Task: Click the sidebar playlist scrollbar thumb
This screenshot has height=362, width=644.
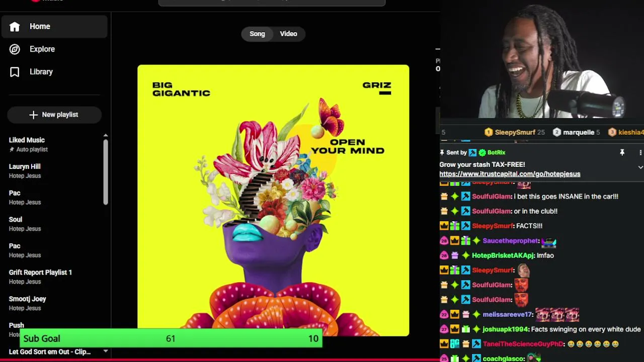Action: coord(106,172)
